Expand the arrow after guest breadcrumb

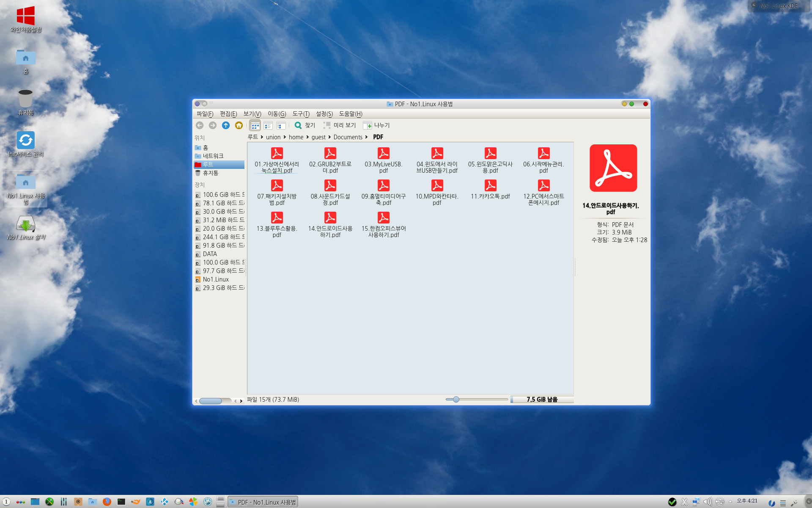(329, 137)
